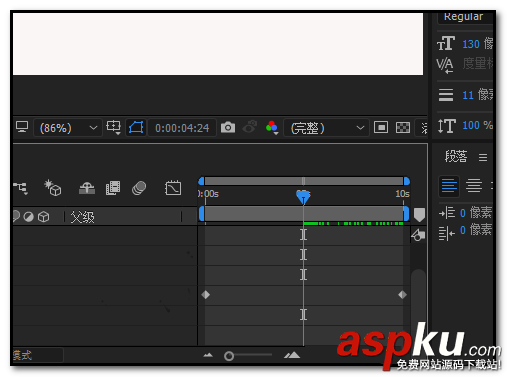Screen dimensions: 507x377
Task: Click the right indent icon
Action: tap(447, 233)
